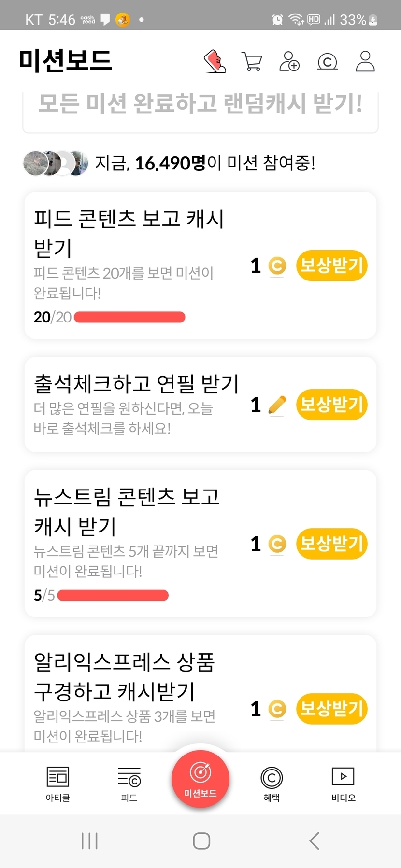Tap the invite friend icon
Viewport: 401px width, 868px height.
pyautogui.click(x=289, y=62)
